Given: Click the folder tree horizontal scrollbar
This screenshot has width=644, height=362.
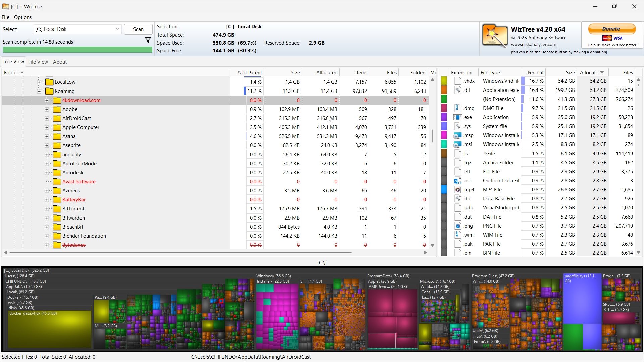Looking at the screenshot, I should point(180,252).
